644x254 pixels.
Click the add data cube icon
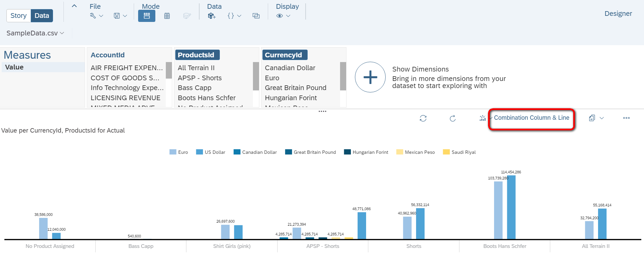[x=211, y=16]
